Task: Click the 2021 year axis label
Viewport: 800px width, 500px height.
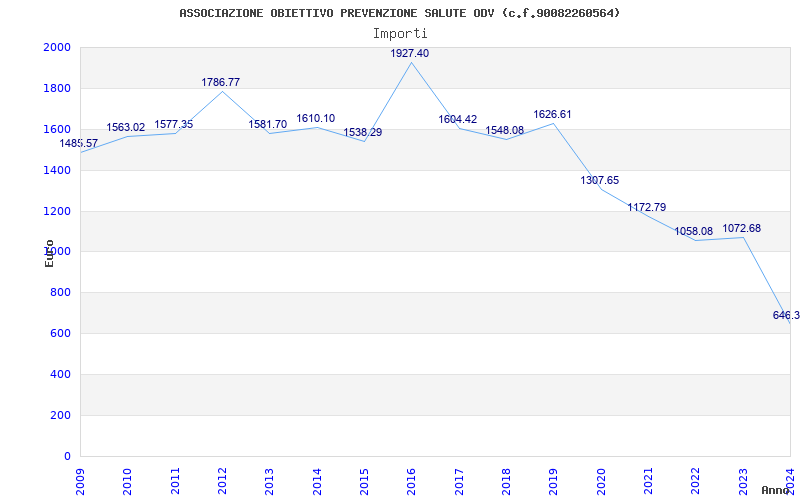Action: point(648,482)
